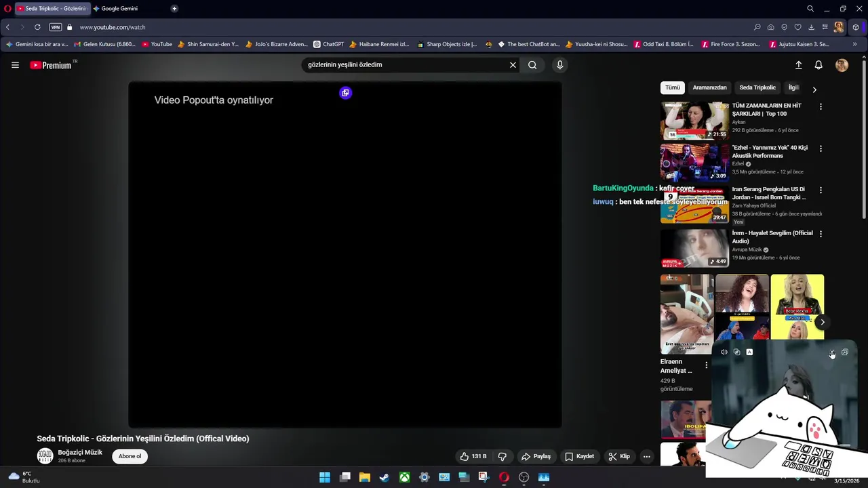Save the video with Kaydet
868x488 pixels.
579,456
